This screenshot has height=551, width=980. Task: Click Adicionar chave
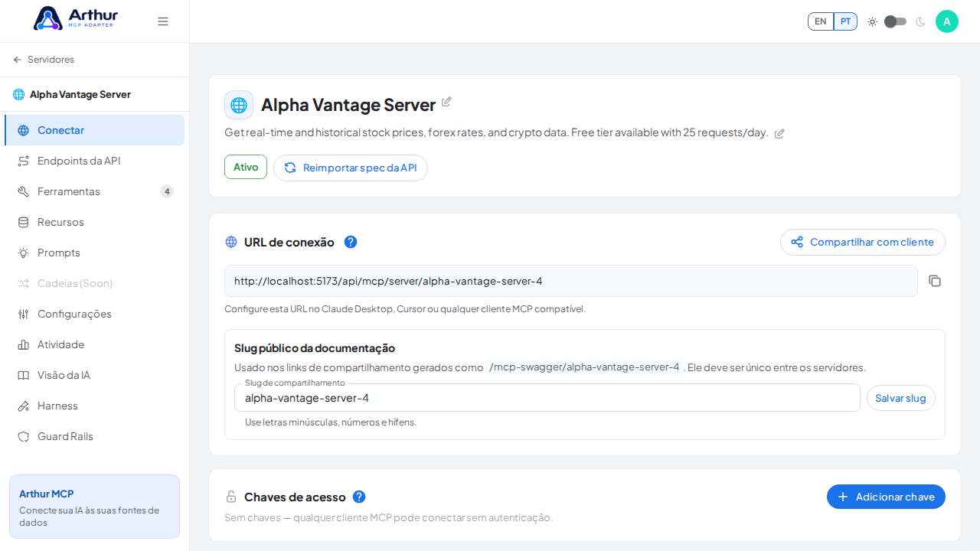(x=886, y=497)
